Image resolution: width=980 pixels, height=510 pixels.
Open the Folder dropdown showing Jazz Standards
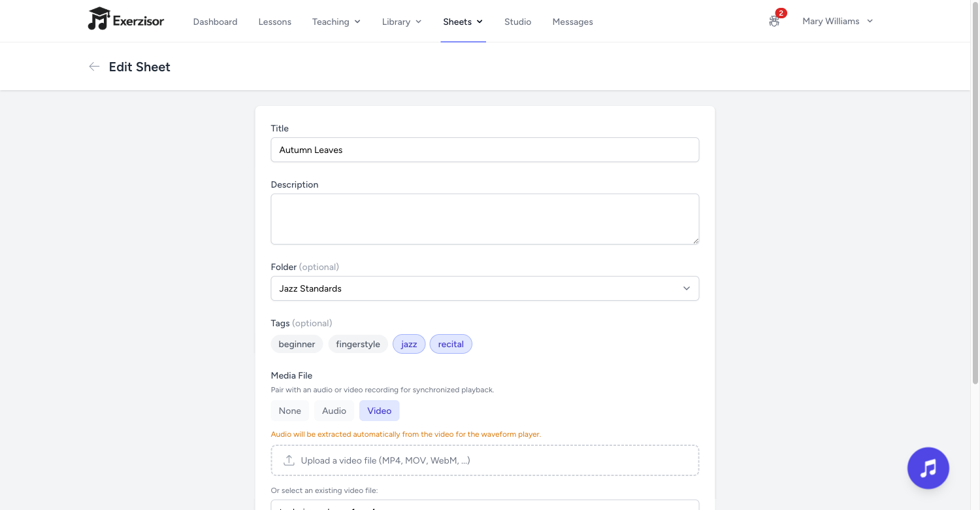point(485,288)
